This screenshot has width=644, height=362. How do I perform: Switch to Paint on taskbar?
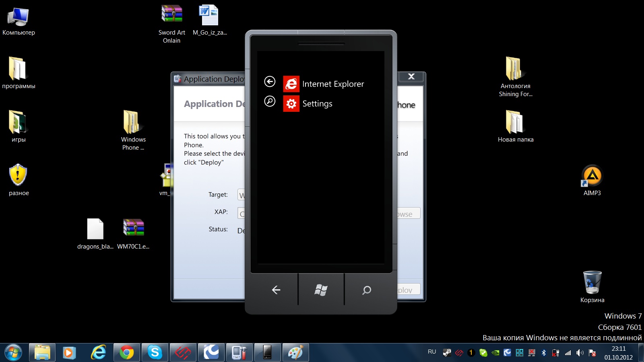pyautogui.click(x=295, y=353)
